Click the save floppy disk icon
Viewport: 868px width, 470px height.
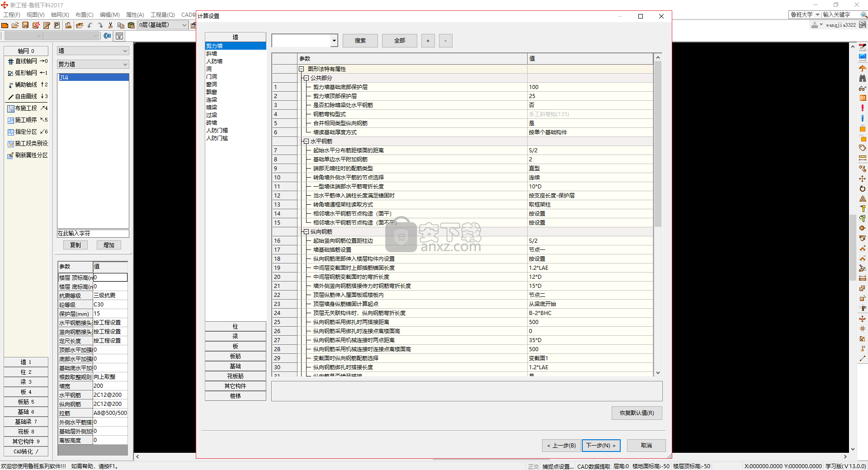click(26, 25)
